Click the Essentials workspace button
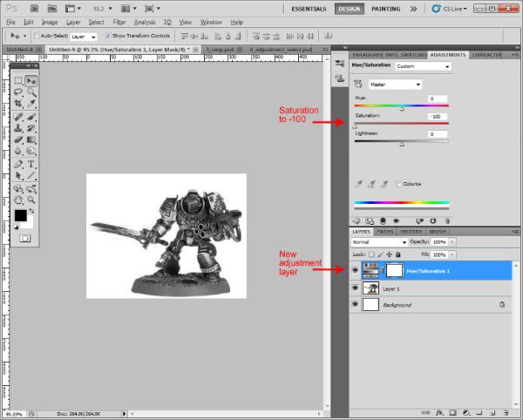 tap(309, 8)
